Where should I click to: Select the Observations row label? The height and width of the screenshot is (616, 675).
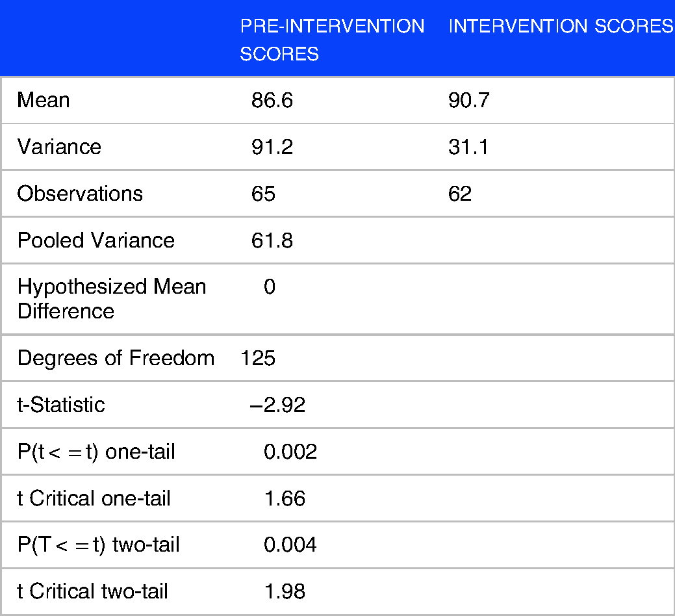tap(80, 194)
